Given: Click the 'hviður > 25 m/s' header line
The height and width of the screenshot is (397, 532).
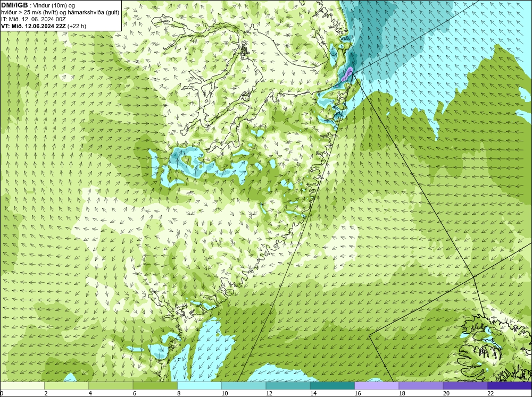Looking at the screenshot, I should (x=60, y=13).
